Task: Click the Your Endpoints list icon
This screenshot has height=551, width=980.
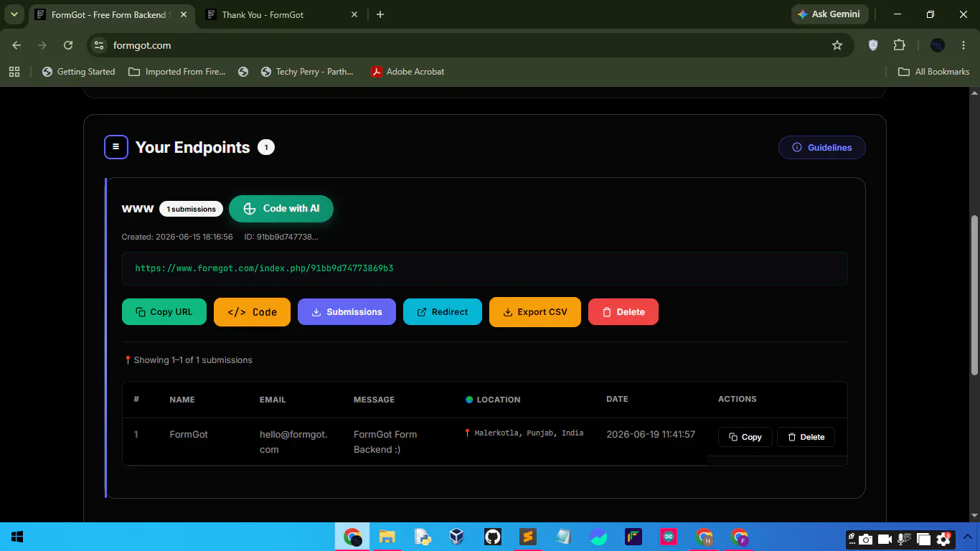Action: point(116,147)
